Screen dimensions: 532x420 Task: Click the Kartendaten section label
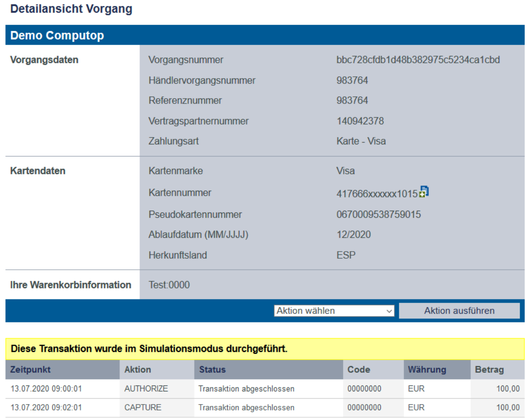click(x=38, y=171)
